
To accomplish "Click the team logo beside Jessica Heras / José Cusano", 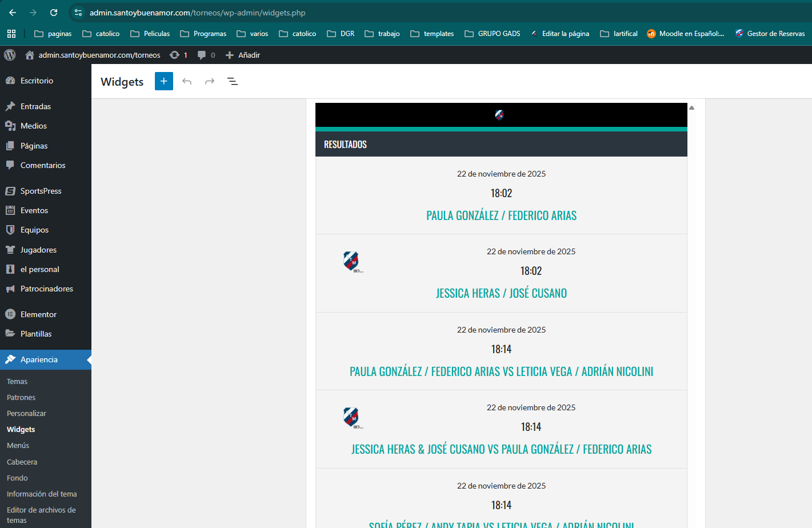I will [351, 262].
